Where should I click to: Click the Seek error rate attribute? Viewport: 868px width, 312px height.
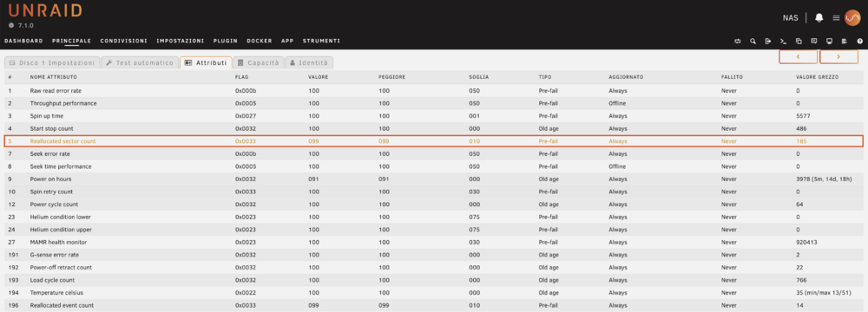[x=50, y=153]
